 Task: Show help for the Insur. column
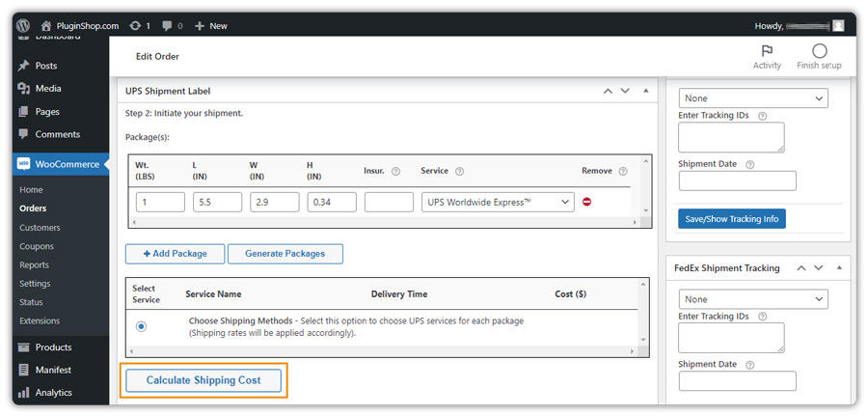click(x=395, y=171)
